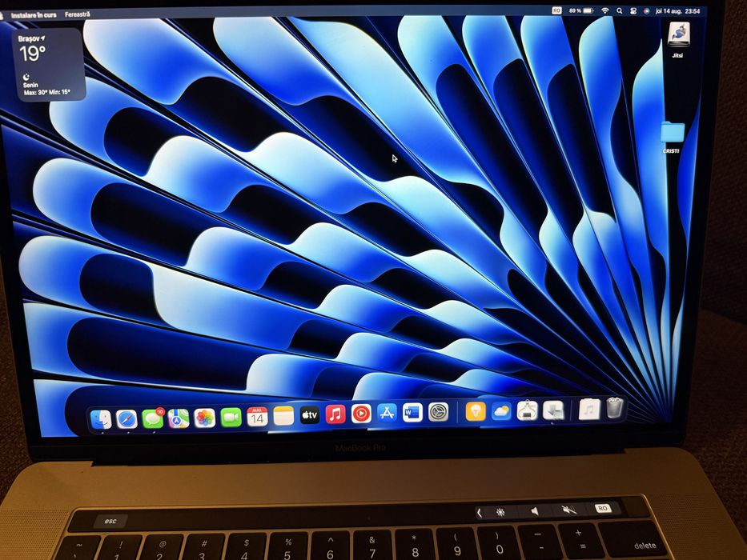The image size is (747, 560).
Task: Open the red YouTube Music icon
Action: tap(361, 414)
